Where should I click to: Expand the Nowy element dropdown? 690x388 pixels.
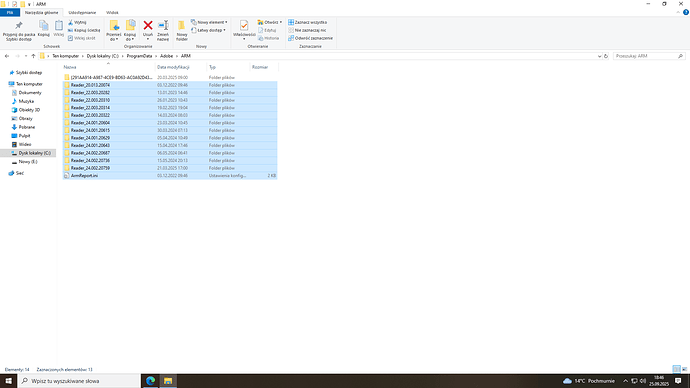(209, 22)
